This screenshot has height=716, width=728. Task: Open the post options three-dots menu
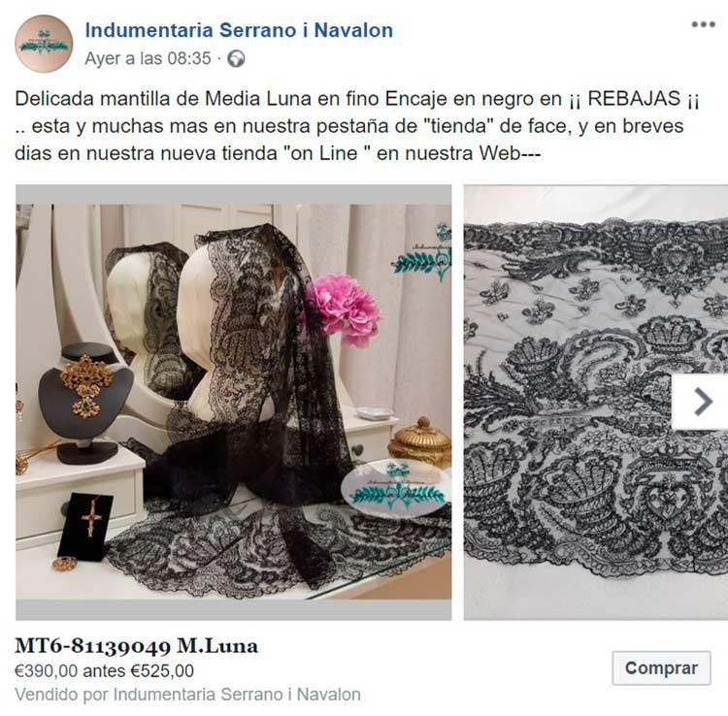coord(703,24)
